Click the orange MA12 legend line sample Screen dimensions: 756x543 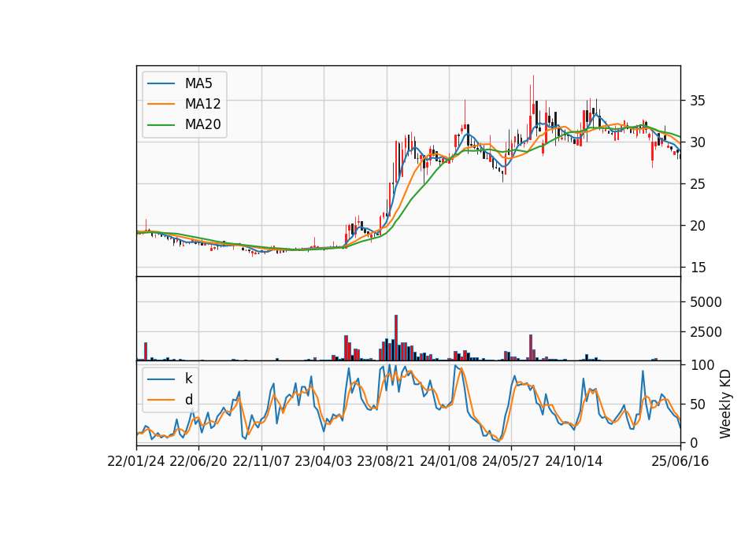(161, 104)
